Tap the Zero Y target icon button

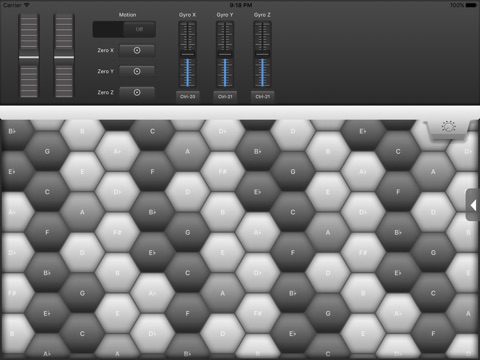click(x=137, y=71)
